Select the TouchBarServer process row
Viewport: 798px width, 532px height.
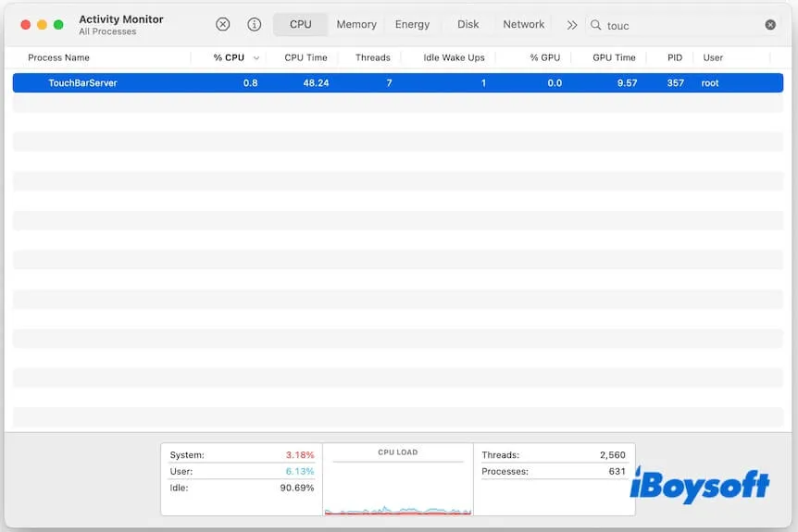tap(370, 83)
